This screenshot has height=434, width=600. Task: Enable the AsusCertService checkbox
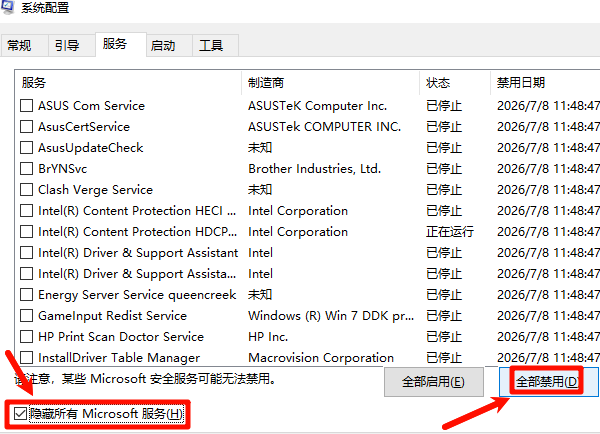[26, 127]
